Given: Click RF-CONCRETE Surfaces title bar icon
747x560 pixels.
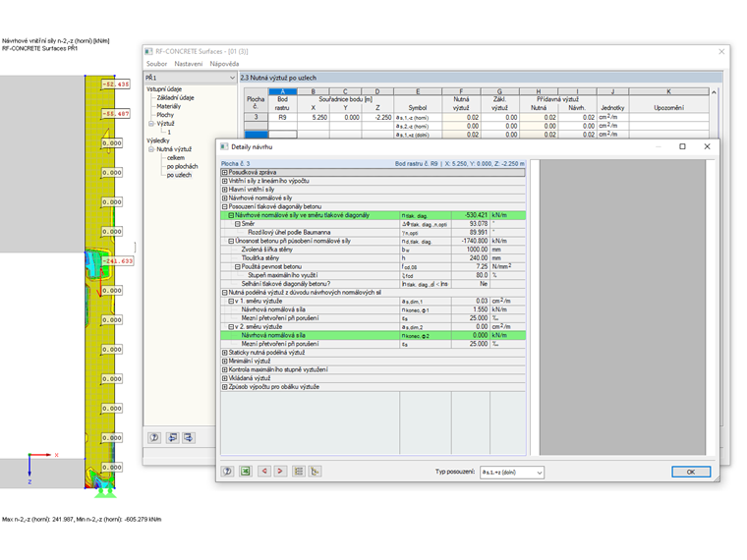Looking at the screenshot, I should (148, 51).
